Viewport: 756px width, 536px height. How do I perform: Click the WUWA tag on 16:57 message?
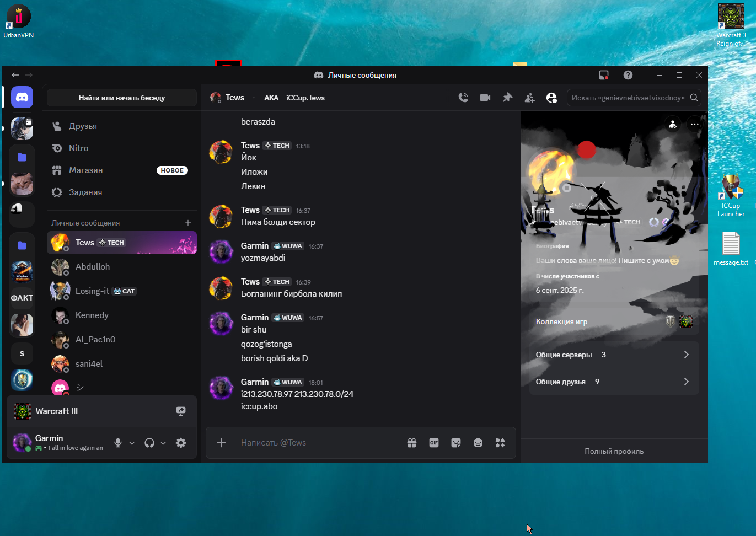[x=288, y=318]
